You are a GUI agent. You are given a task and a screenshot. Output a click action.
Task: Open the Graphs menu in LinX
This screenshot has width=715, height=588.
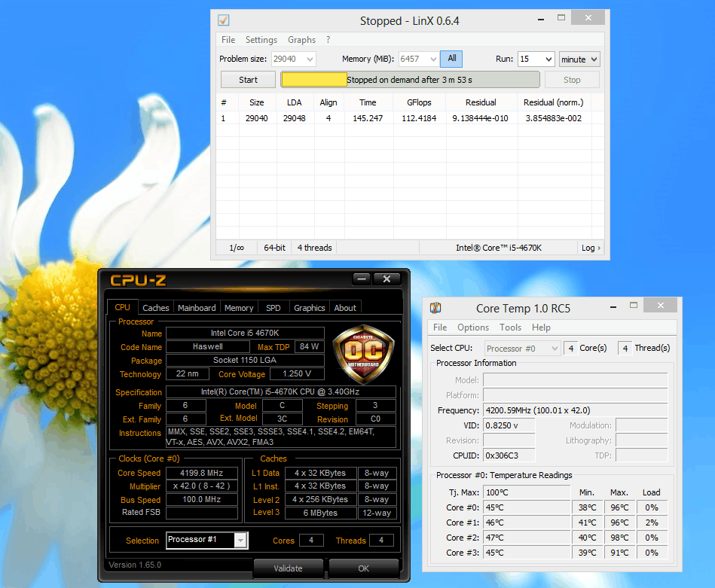tap(301, 40)
